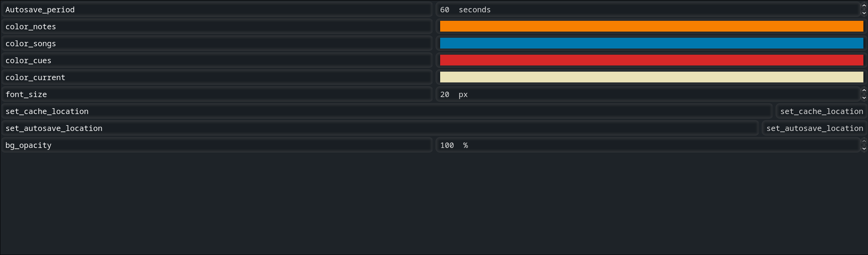Screen dimensions: 868x255
Task: Decrease font_size using its down stepper
Action: point(864,98)
